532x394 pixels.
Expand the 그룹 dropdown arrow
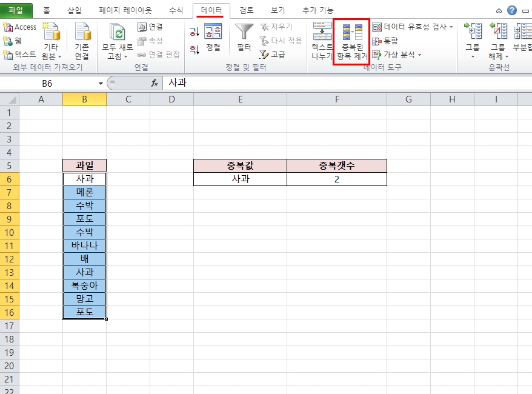click(x=473, y=56)
